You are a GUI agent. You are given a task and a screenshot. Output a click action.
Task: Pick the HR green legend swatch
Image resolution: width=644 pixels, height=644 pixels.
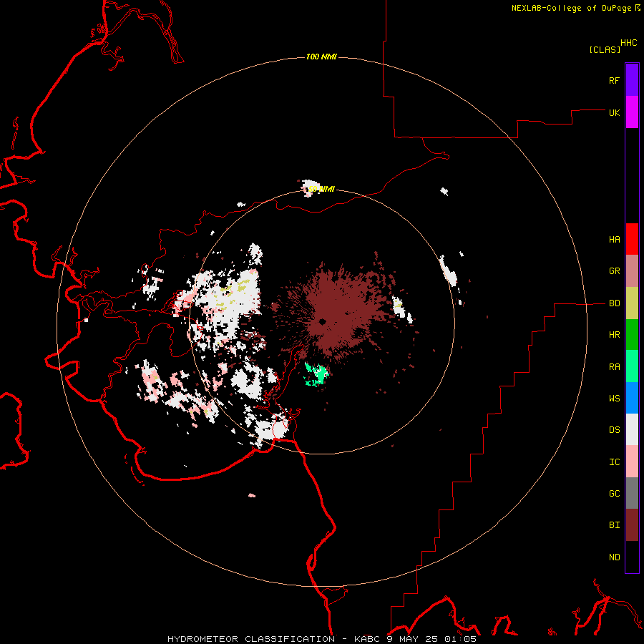(x=632, y=335)
